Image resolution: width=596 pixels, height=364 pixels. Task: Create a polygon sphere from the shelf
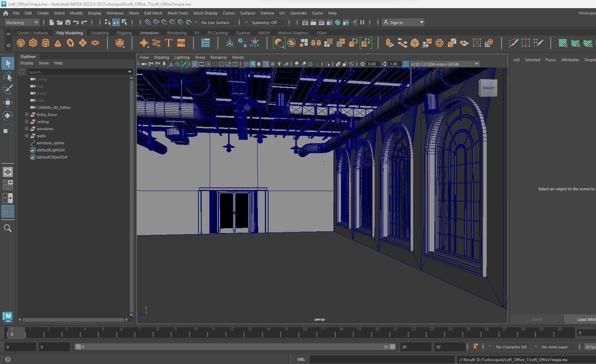(21, 43)
